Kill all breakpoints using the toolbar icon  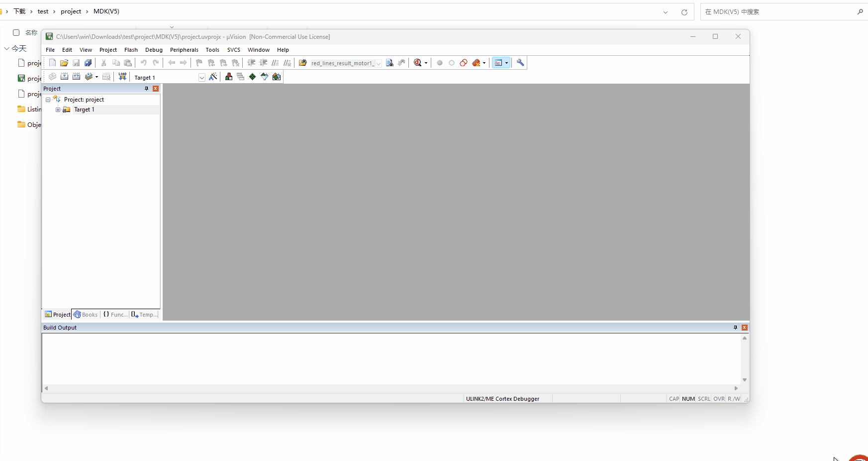tap(477, 62)
